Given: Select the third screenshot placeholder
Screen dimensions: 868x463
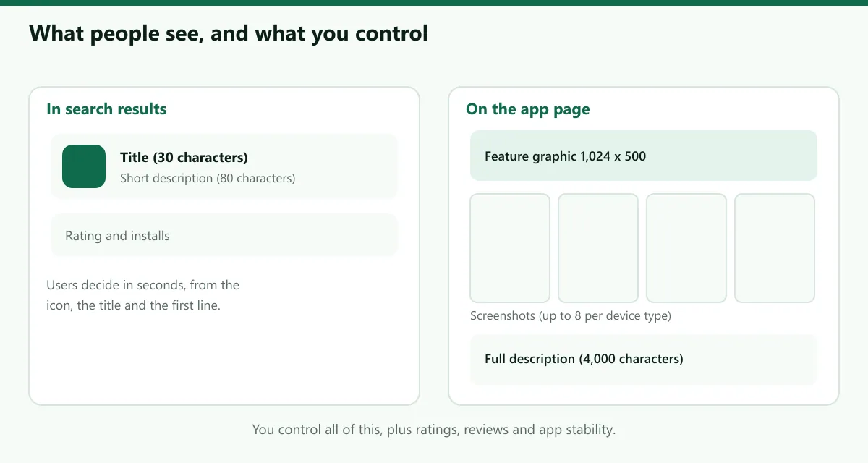Looking at the screenshot, I should point(686,248).
